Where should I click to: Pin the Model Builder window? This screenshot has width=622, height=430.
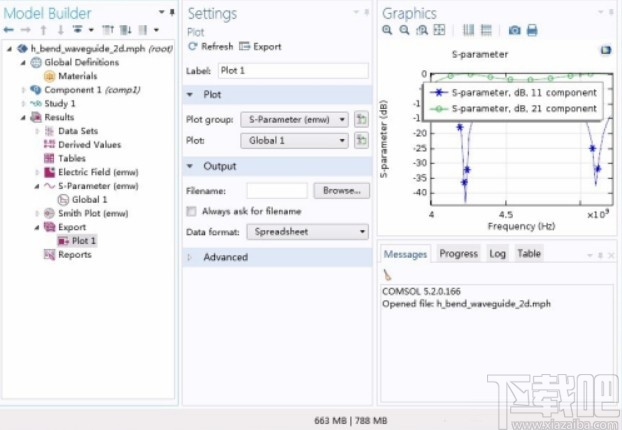click(172, 12)
